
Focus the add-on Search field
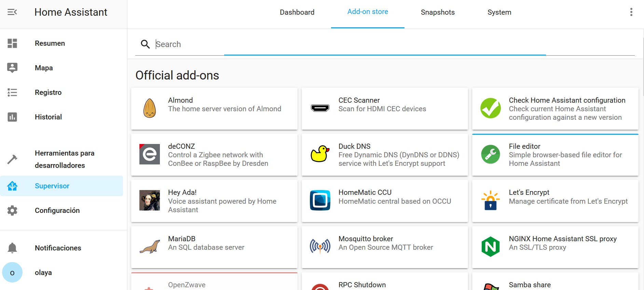[x=385, y=44]
